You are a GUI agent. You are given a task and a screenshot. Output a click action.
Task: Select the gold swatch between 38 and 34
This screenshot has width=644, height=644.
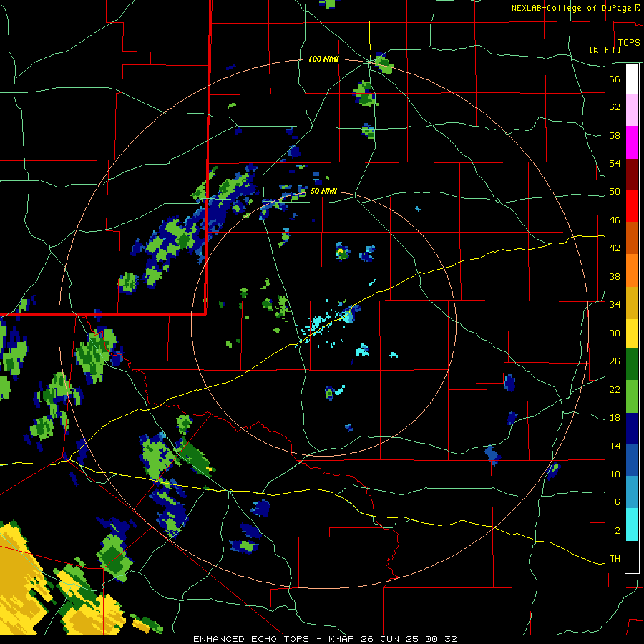[x=632, y=303]
